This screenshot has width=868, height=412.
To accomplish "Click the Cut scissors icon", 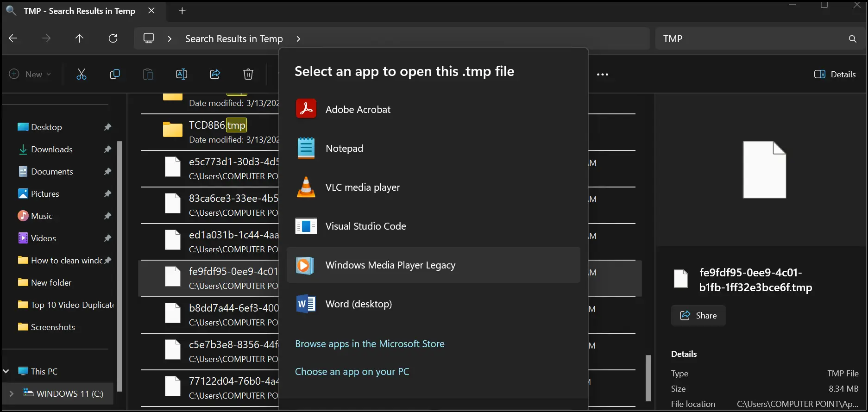I will [82, 74].
